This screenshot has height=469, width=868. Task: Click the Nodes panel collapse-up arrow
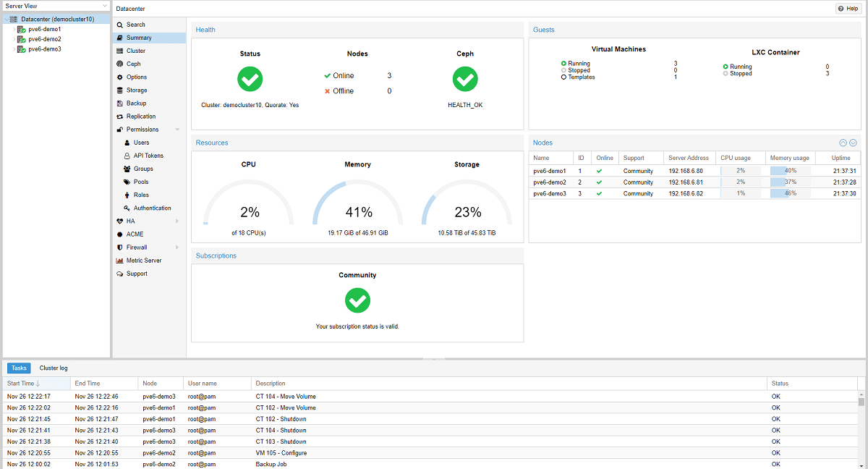click(x=843, y=143)
